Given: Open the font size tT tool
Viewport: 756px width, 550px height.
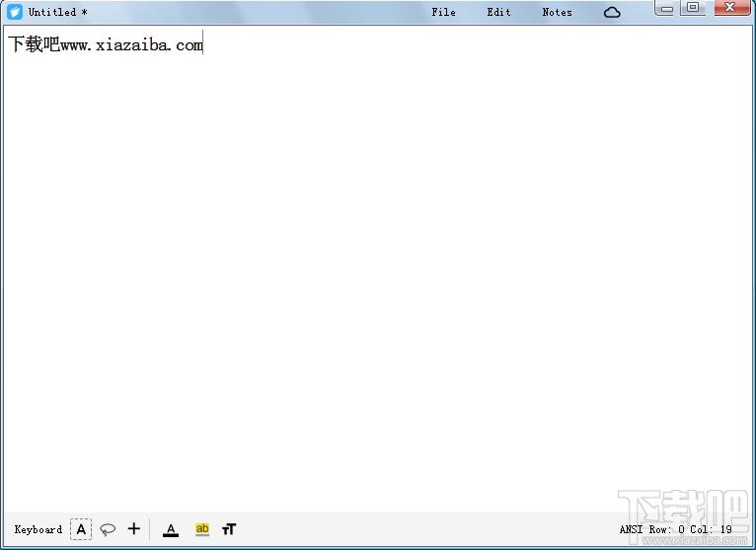Looking at the screenshot, I should [x=229, y=529].
